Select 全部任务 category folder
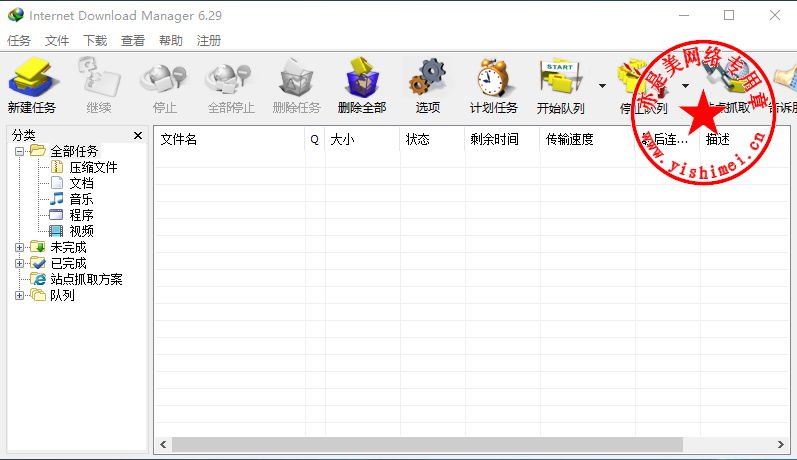 pyautogui.click(x=64, y=151)
